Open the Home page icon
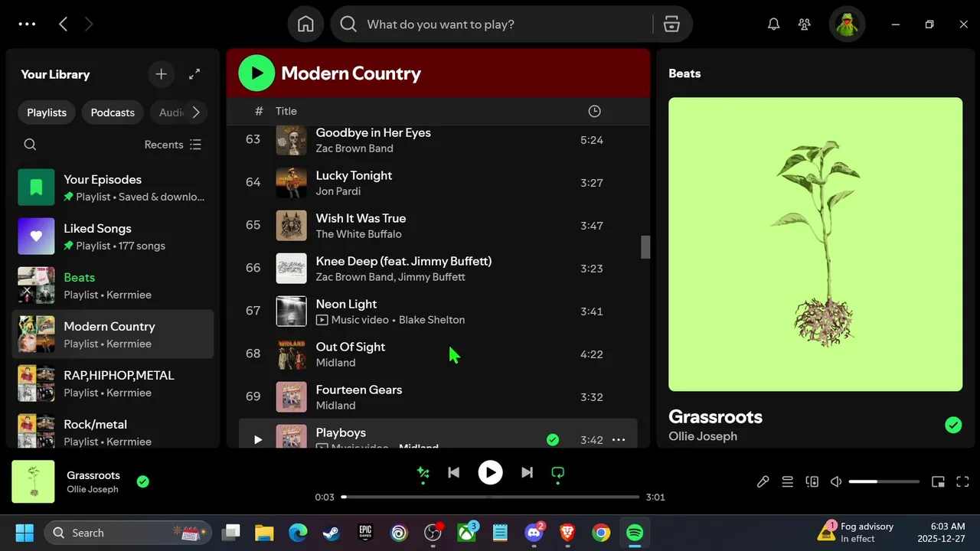Viewport: 980px width, 551px height. coord(305,24)
